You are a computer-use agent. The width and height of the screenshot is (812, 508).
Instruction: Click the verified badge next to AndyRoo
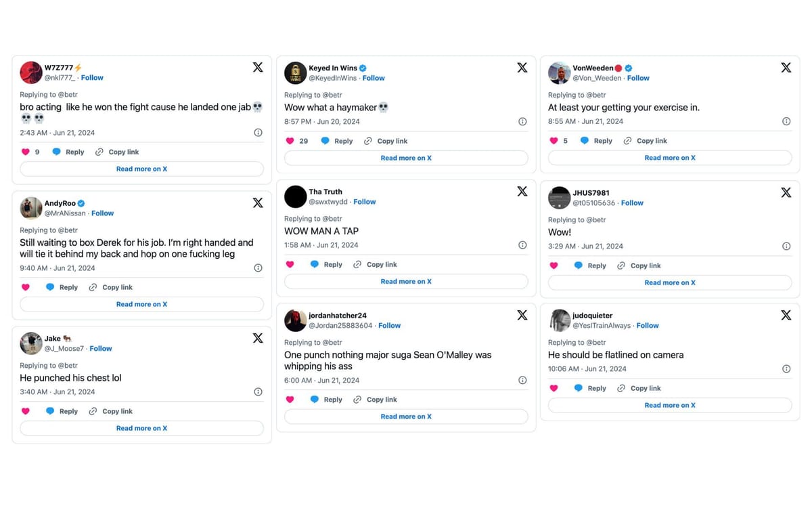[x=80, y=203]
